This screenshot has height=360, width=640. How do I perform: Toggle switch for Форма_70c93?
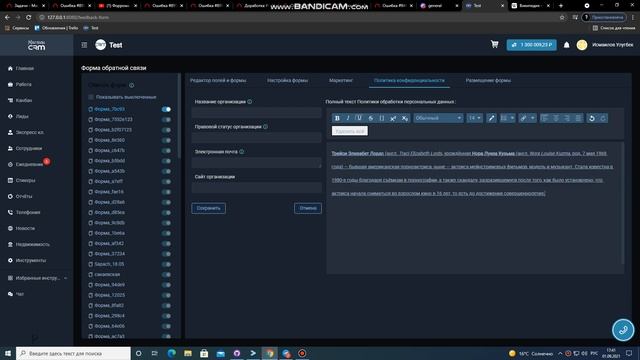(x=166, y=109)
